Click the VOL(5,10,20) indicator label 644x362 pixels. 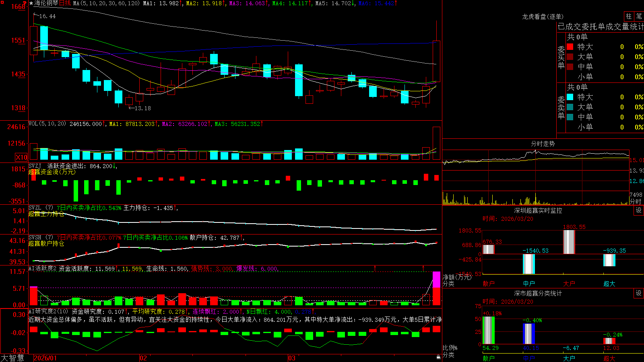click(47, 124)
